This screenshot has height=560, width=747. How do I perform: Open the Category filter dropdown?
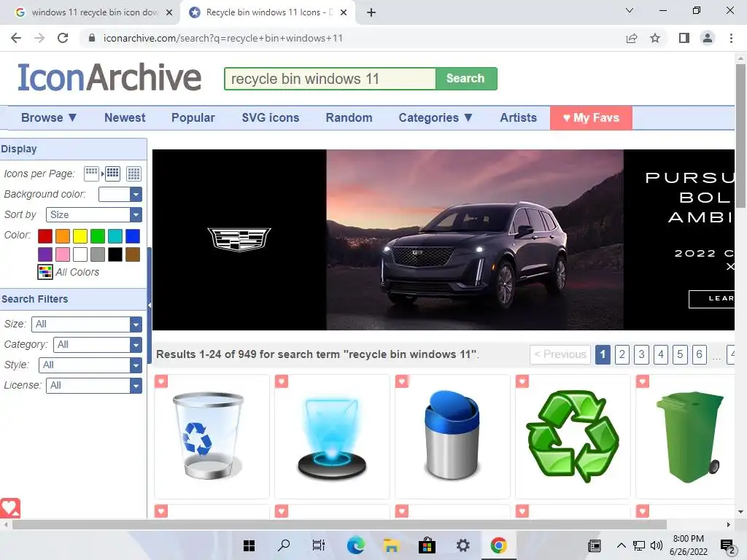pos(98,345)
